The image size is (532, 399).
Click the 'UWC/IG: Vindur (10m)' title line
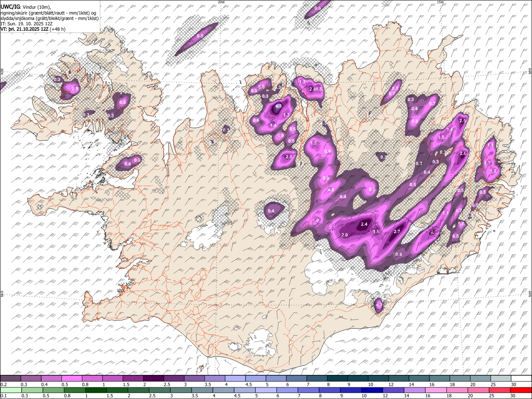click(26, 7)
